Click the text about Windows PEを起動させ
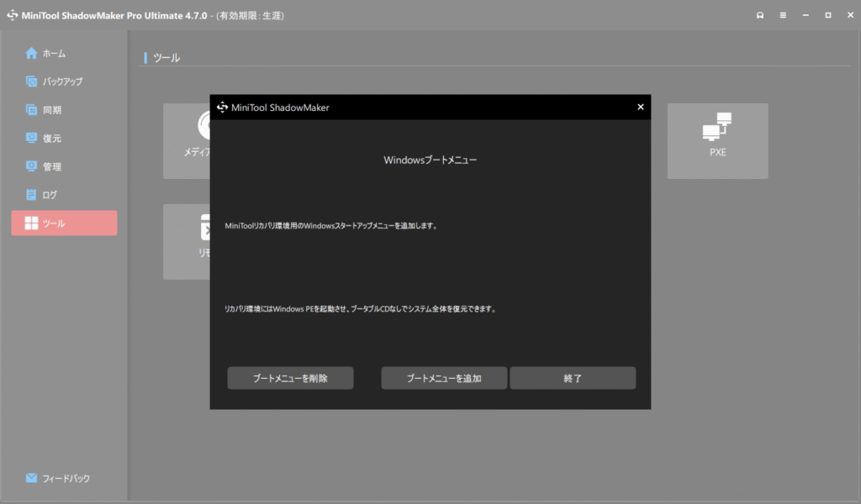The width and height of the screenshot is (861, 504). pos(361,309)
